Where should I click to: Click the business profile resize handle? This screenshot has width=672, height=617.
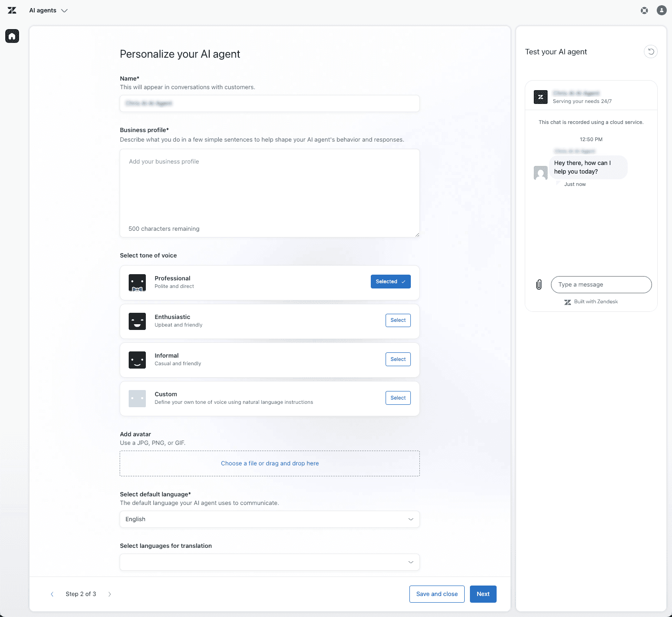tap(417, 235)
